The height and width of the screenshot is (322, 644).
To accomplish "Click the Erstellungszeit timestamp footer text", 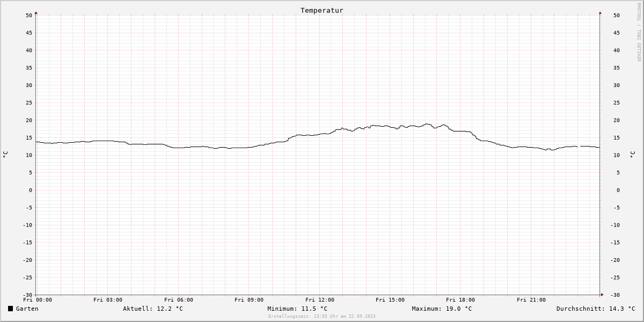I will click(x=322, y=316).
